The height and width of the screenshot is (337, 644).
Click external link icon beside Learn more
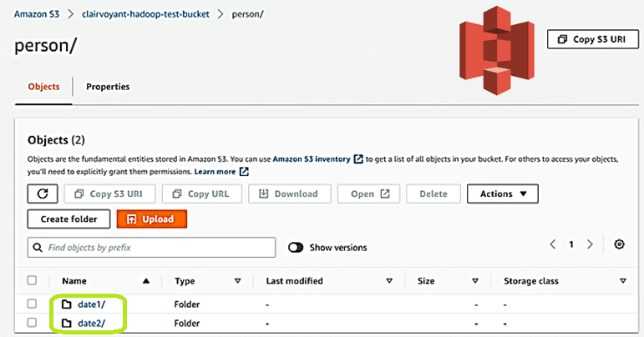(244, 171)
